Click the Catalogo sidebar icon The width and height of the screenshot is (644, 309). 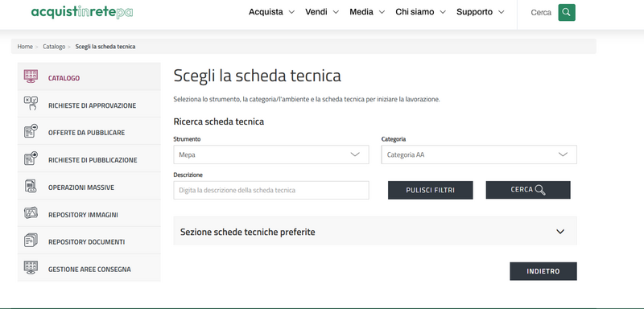point(31,76)
